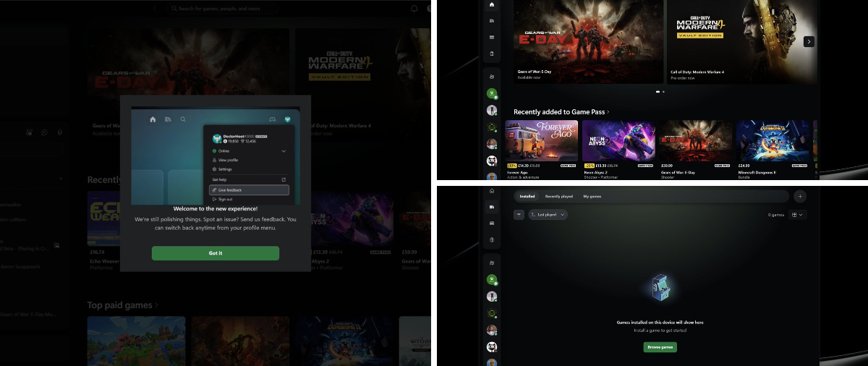Open Gears of War: E-Day hero banner, home screen

589,41
